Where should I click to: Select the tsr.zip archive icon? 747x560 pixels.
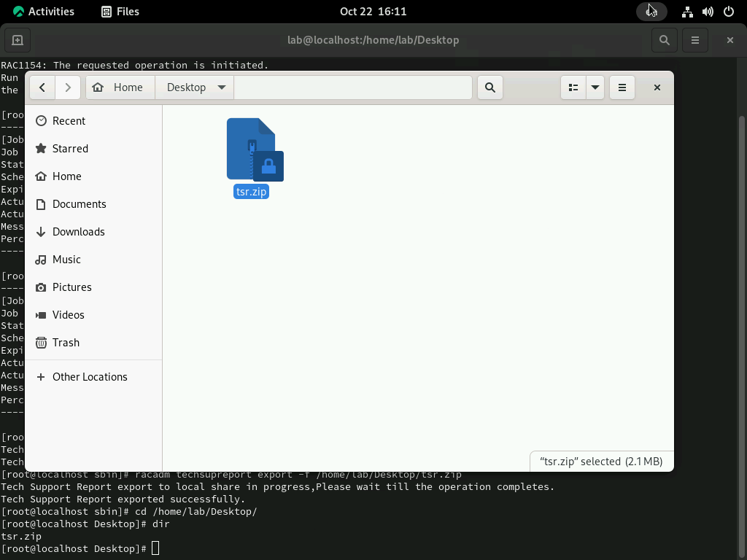[255, 149]
